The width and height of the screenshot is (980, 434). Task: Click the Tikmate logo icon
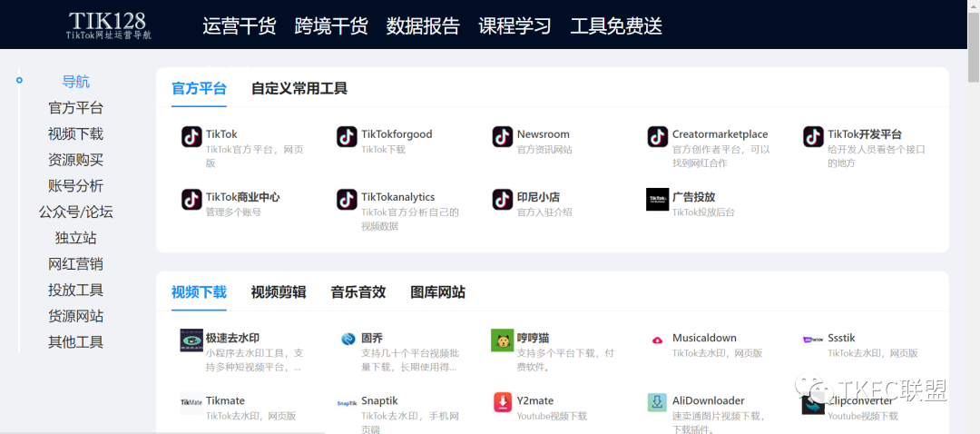191,403
